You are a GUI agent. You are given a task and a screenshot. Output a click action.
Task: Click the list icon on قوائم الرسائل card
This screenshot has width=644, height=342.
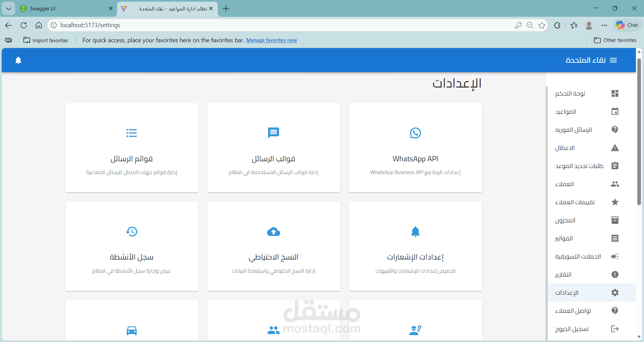click(x=131, y=133)
